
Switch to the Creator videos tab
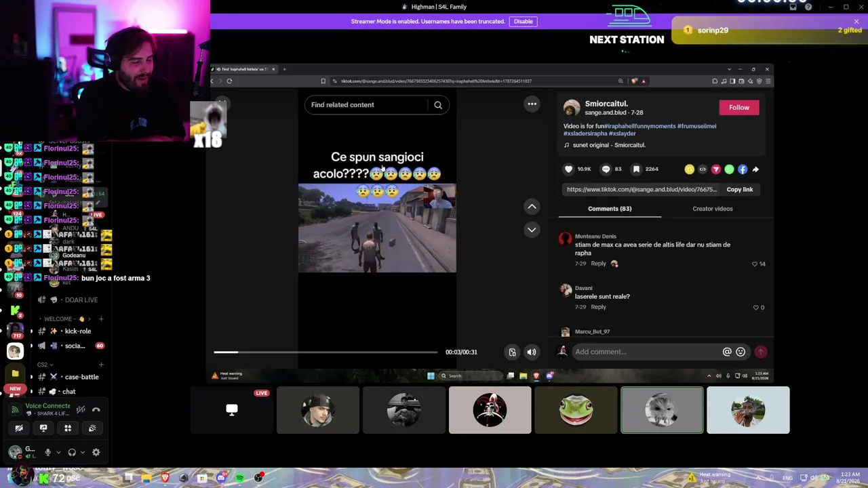point(713,209)
